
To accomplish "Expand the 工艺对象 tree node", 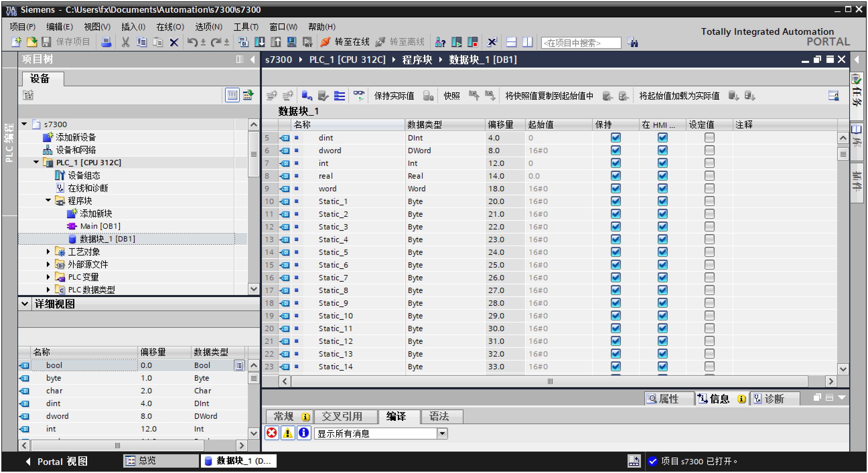I will pos(48,252).
